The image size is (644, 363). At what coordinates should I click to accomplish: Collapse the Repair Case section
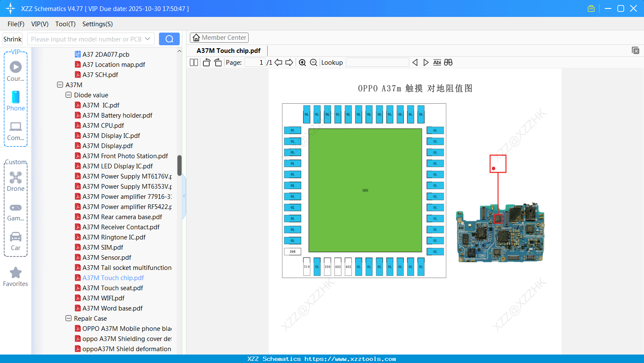68,318
